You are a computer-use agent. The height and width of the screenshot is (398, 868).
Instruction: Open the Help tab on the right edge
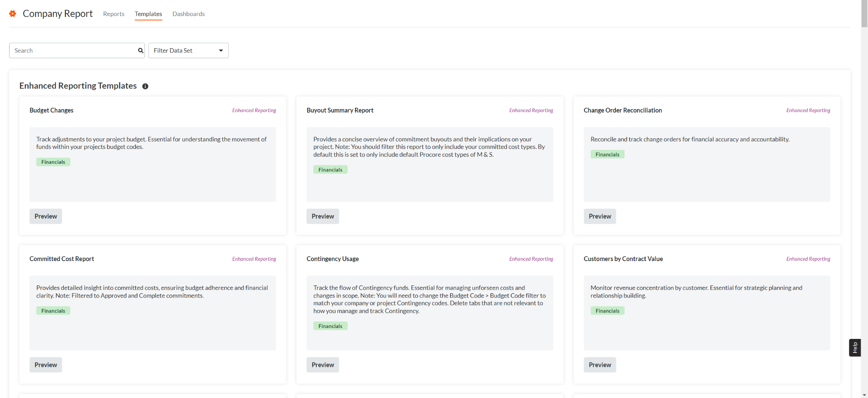tap(855, 348)
